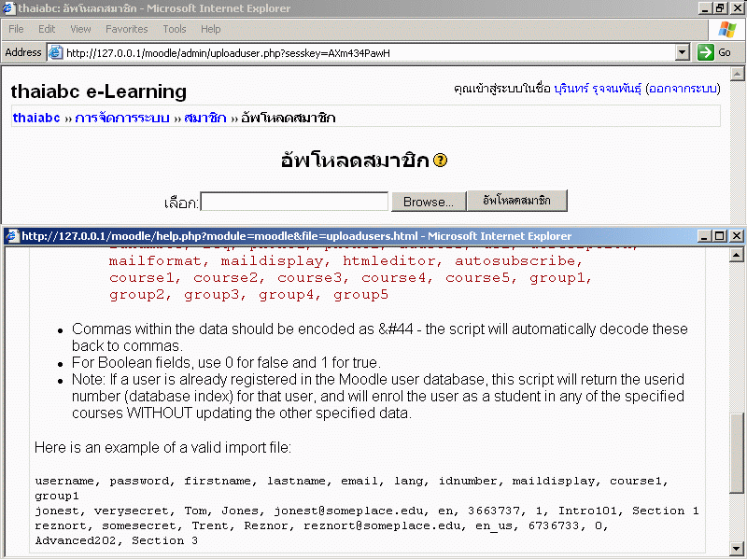747x560 pixels.
Task: Open the Favorites menu
Action: 126,29
